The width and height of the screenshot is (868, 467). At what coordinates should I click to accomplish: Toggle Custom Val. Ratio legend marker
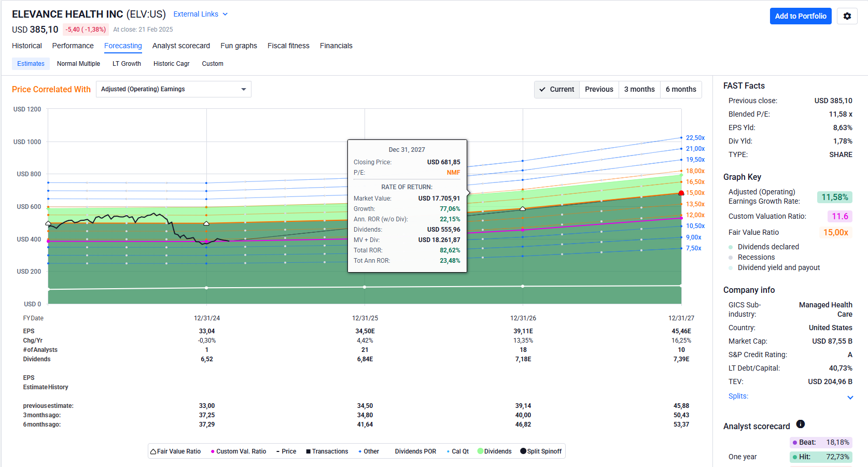(213, 451)
